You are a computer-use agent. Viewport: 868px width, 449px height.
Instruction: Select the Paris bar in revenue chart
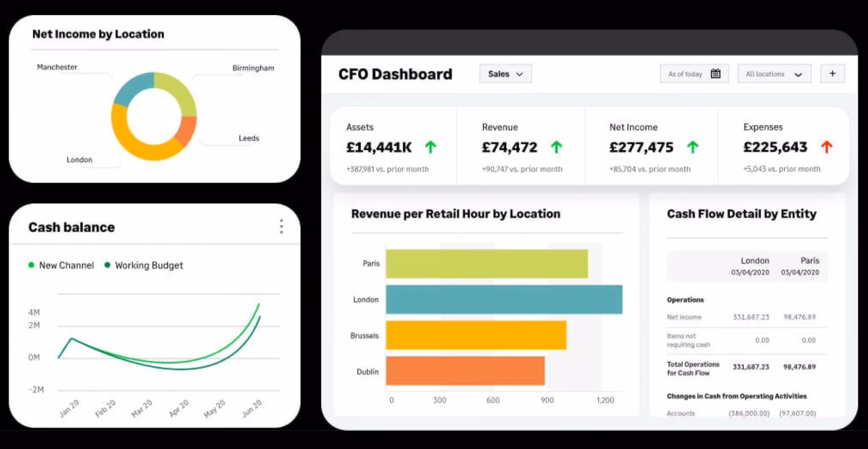(x=487, y=264)
